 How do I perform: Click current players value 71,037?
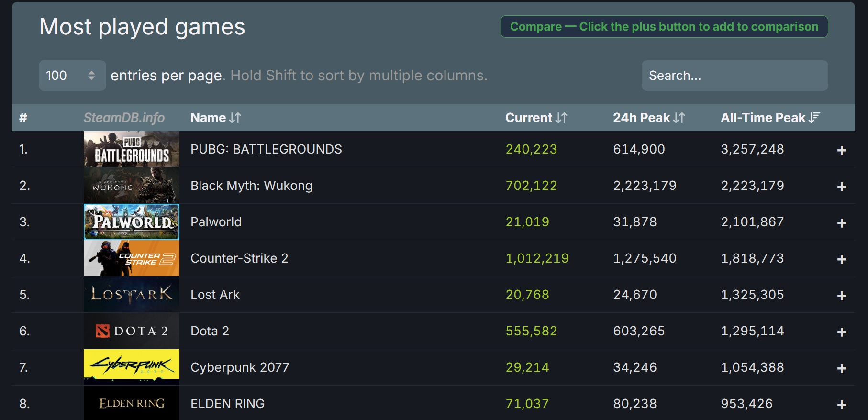point(527,404)
